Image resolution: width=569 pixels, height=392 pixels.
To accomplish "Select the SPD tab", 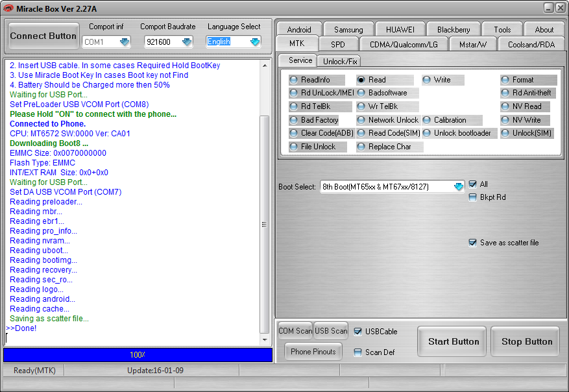I will [x=338, y=44].
